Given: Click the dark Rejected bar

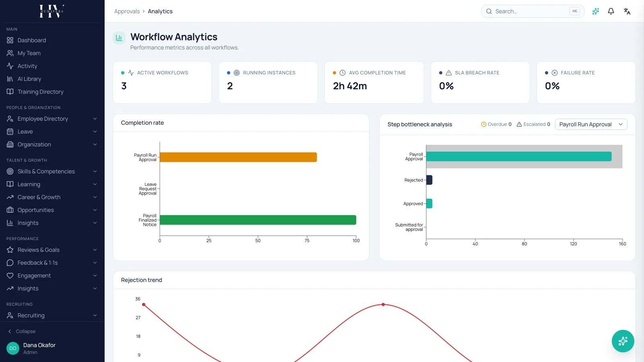Looking at the screenshot, I should click(x=429, y=180).
